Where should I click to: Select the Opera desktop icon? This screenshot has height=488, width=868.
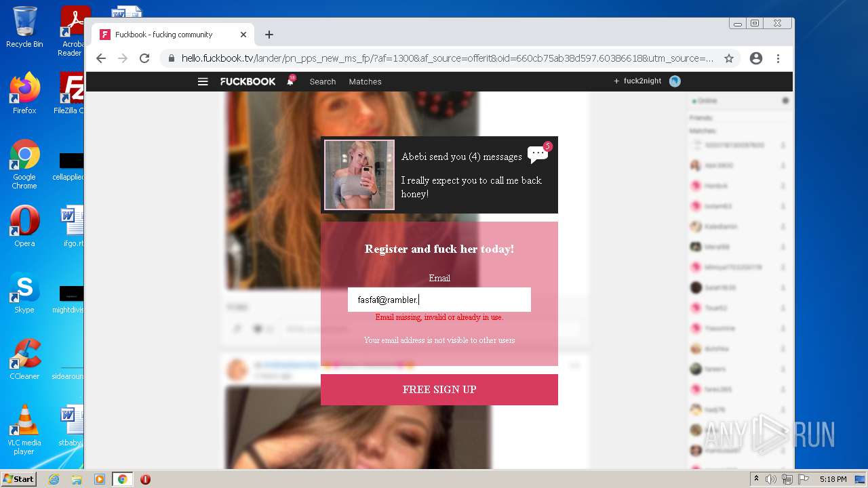pos(24,226)
